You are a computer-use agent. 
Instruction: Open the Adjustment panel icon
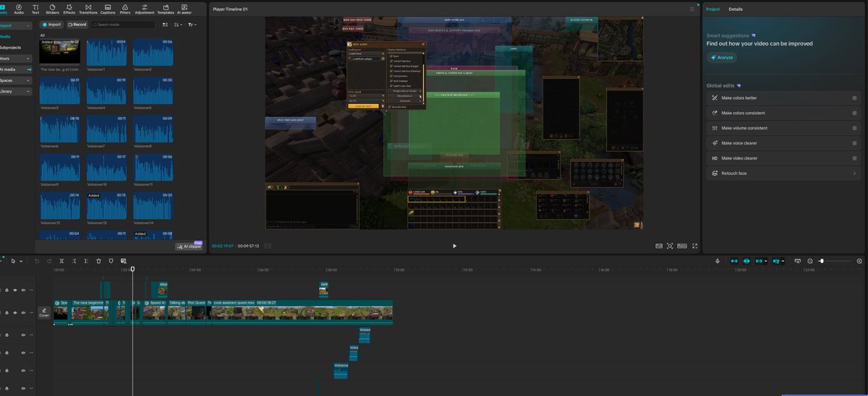tap(145, 9)
